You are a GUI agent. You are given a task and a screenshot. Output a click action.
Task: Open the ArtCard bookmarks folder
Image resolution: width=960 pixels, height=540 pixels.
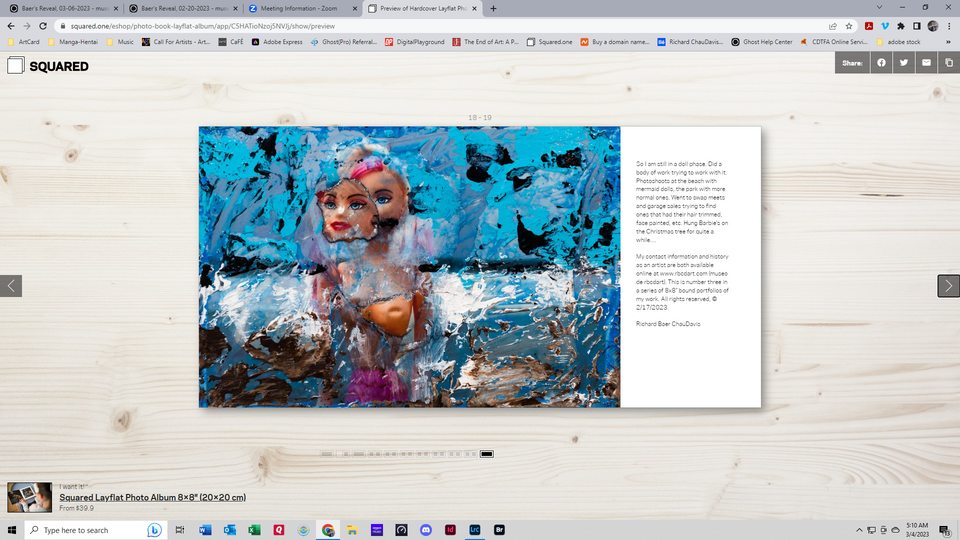point(24,42)
